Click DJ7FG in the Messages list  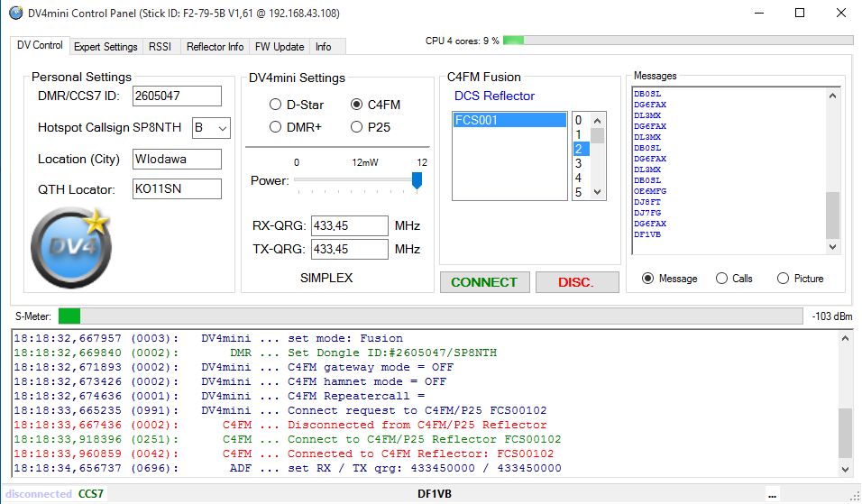pyautogui.click(x=647, y=213)
